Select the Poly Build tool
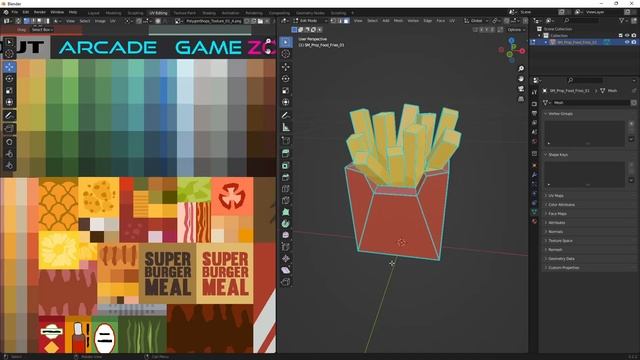The height and width of the screenshot is (360, 640). tap(286, 212)
